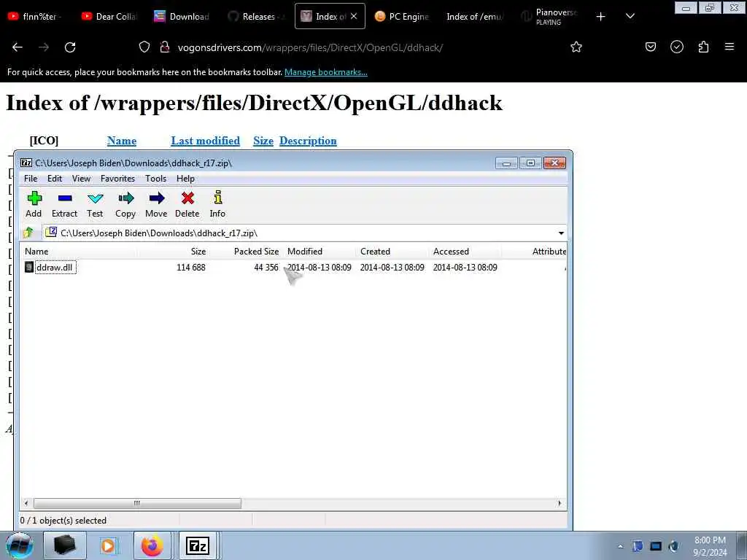747x560 pixels.
Task: Open the View menu in 7-Zip
Action: tap(81, 179)
